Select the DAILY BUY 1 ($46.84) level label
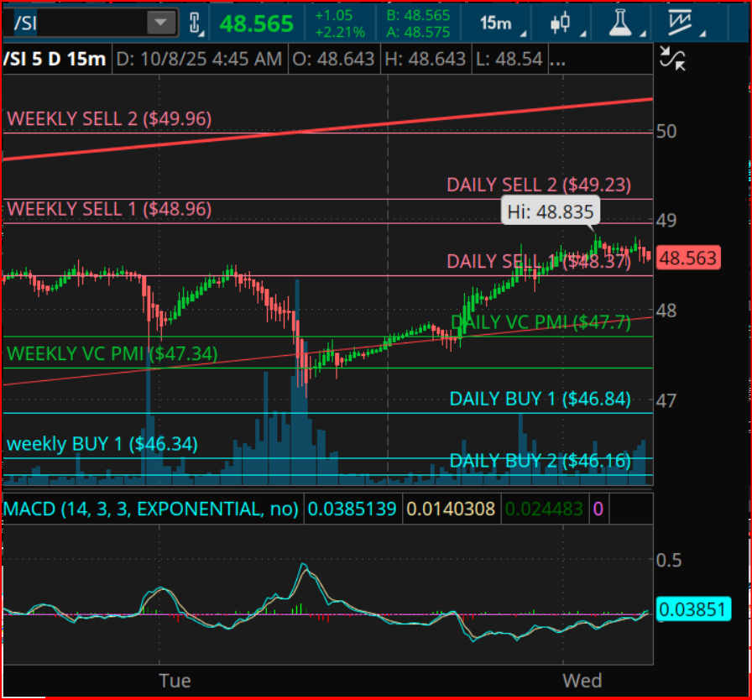This screenshot has width=752, height=700. pos(540,399)
